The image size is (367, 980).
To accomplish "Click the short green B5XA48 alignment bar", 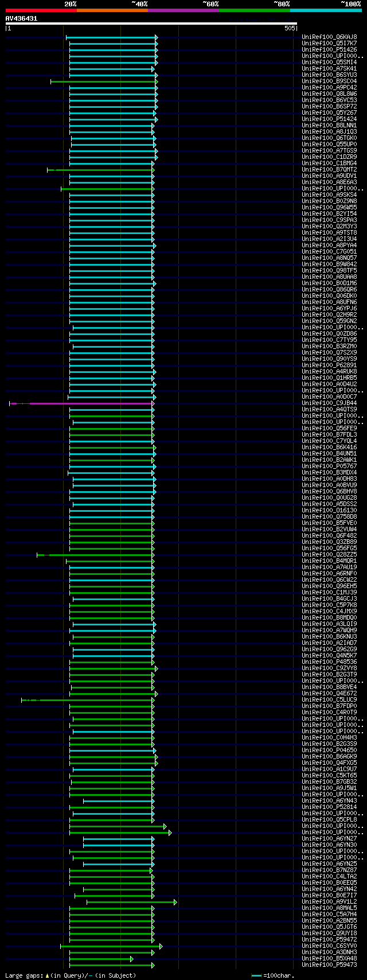I will [x=101, y=959].
